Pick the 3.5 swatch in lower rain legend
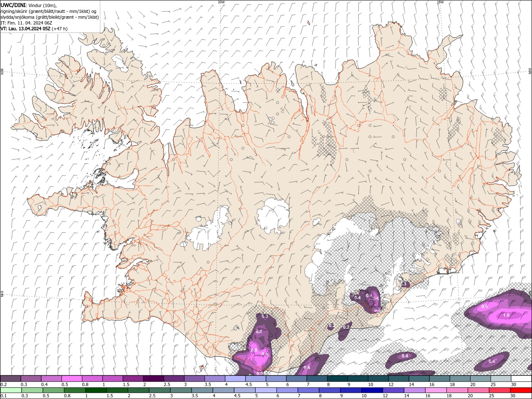Viewport: 532px width, 399px height. (202, 390)
